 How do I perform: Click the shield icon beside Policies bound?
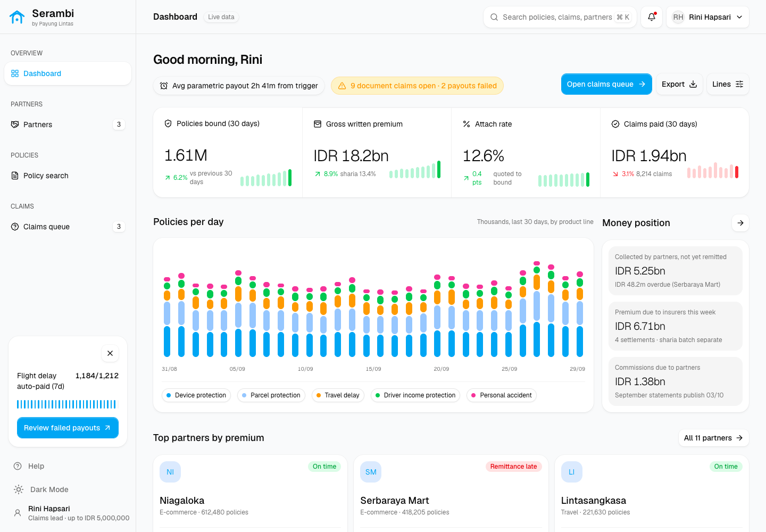168,123
